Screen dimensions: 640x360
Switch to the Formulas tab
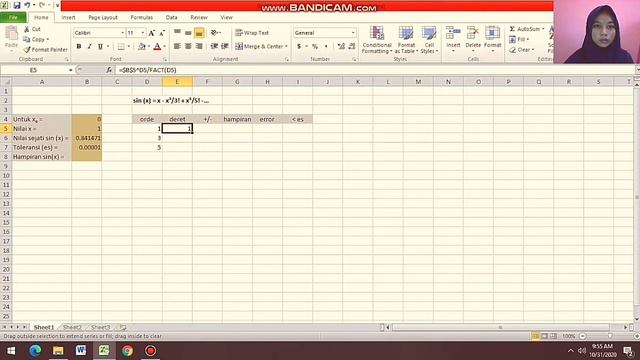coord(142,18)
